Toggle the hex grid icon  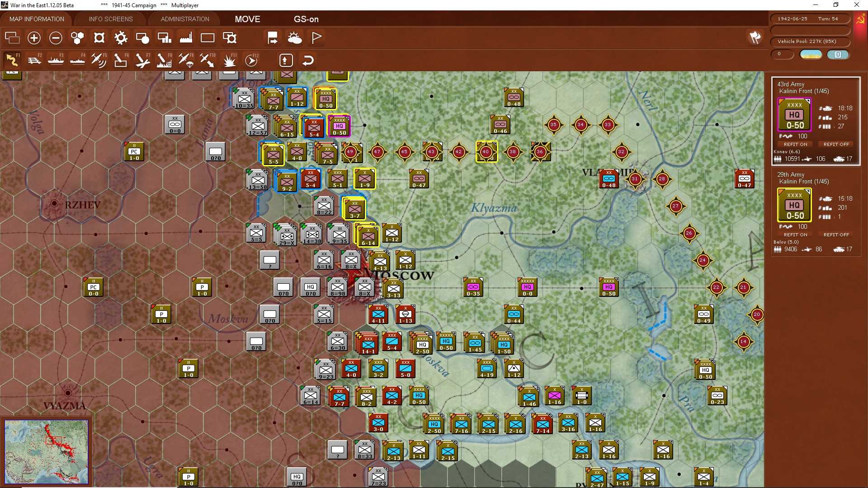click(x=77, y=38)
